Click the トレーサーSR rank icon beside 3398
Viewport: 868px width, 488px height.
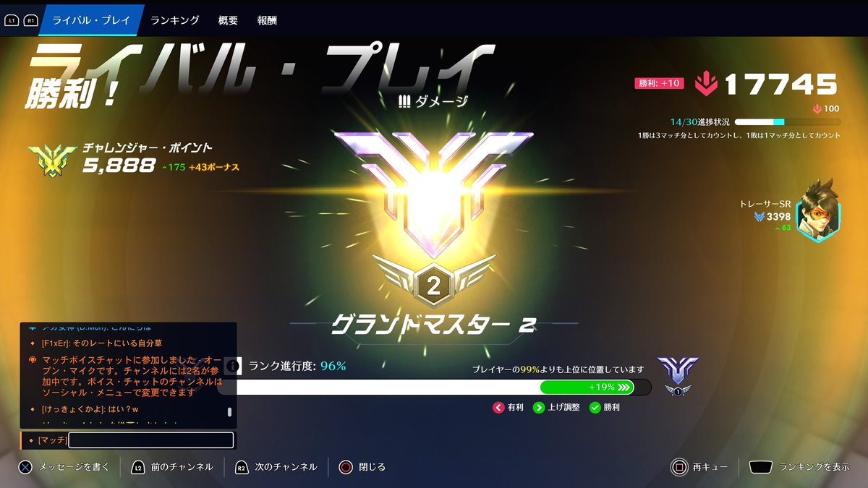[x=759, y=216]
